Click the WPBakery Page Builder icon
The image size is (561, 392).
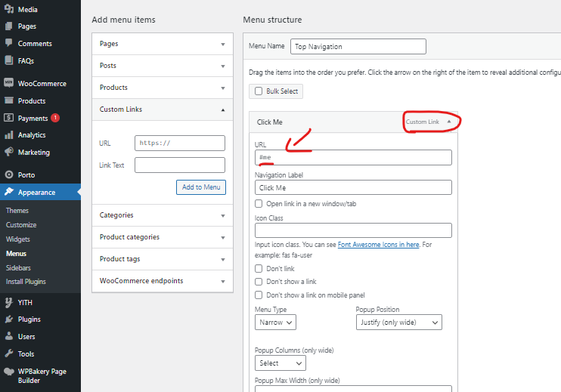9,372
